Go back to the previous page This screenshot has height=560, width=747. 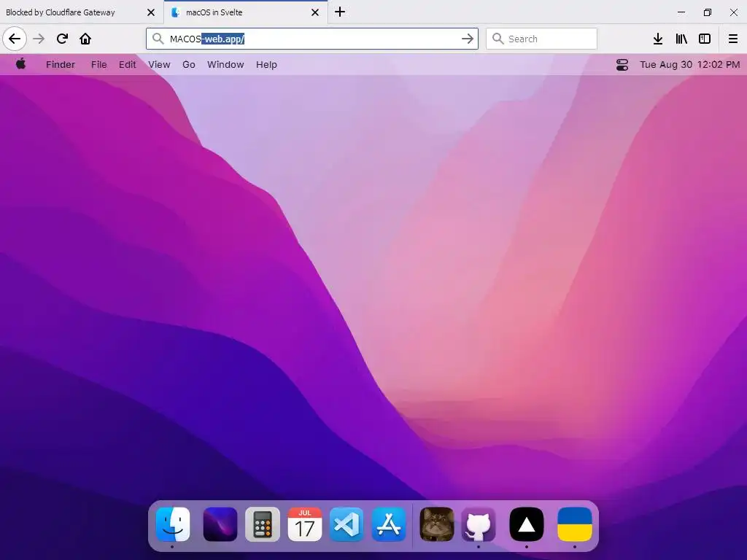coord(15,39)
